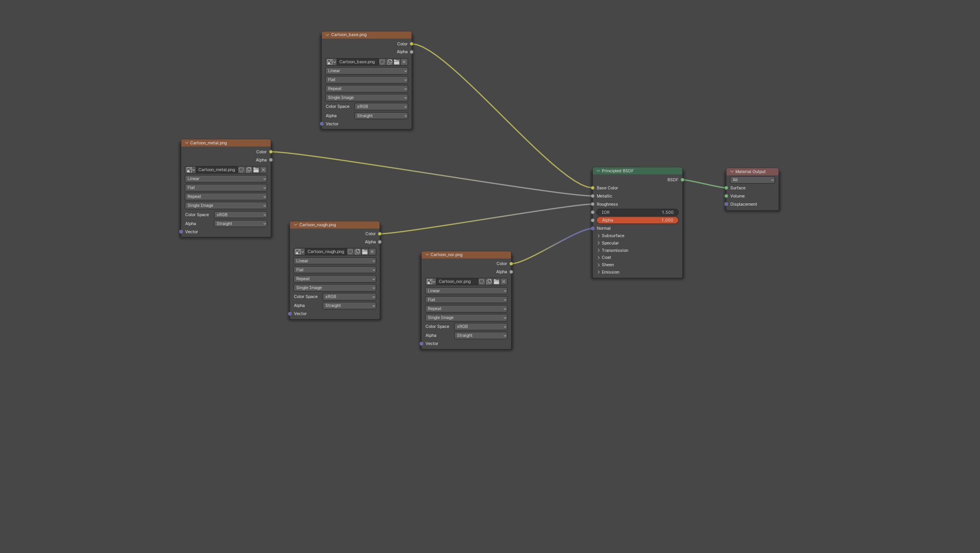Open Color Space sRGB dropdown in Cartoon_nor.png
Viewport: 980px width, 553px height.
tap(480, 327)
